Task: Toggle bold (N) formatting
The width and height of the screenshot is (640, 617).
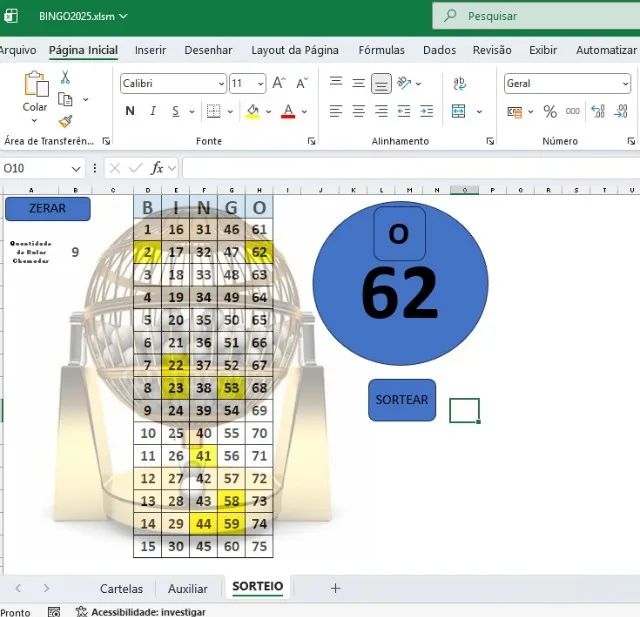Action: pyautogui.click(x=128, y=112)
